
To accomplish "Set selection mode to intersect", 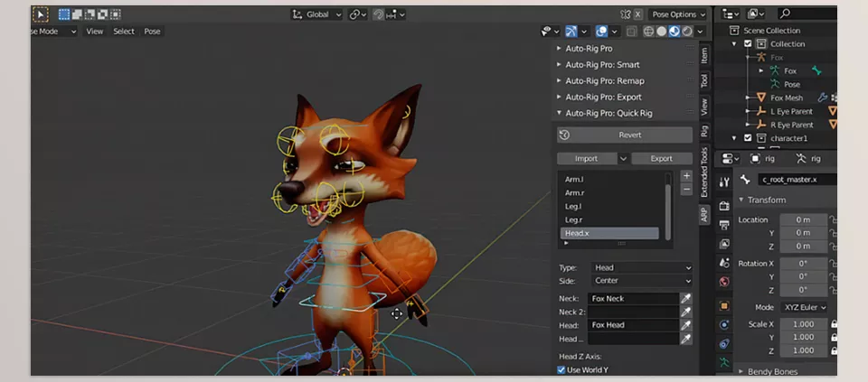I will click(115, 14).
